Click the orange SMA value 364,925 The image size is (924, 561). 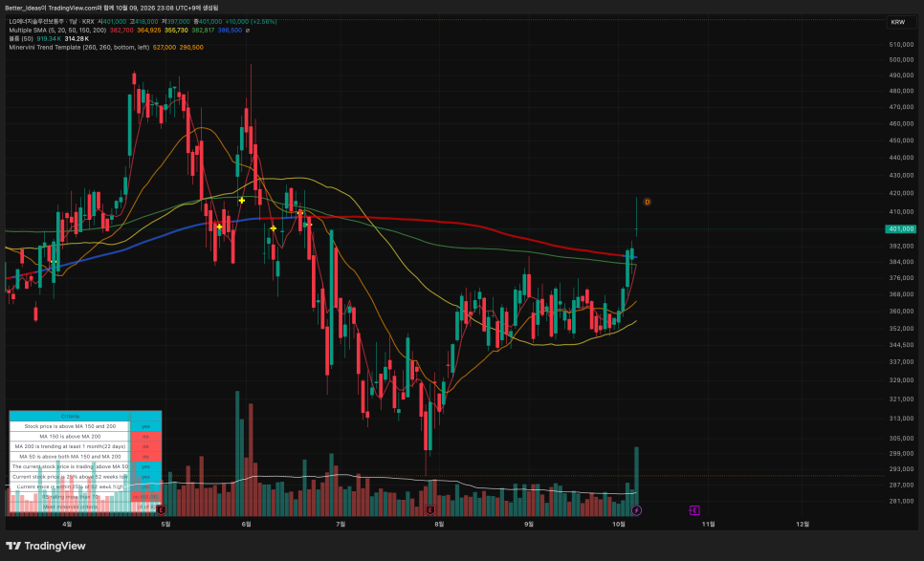149,30
